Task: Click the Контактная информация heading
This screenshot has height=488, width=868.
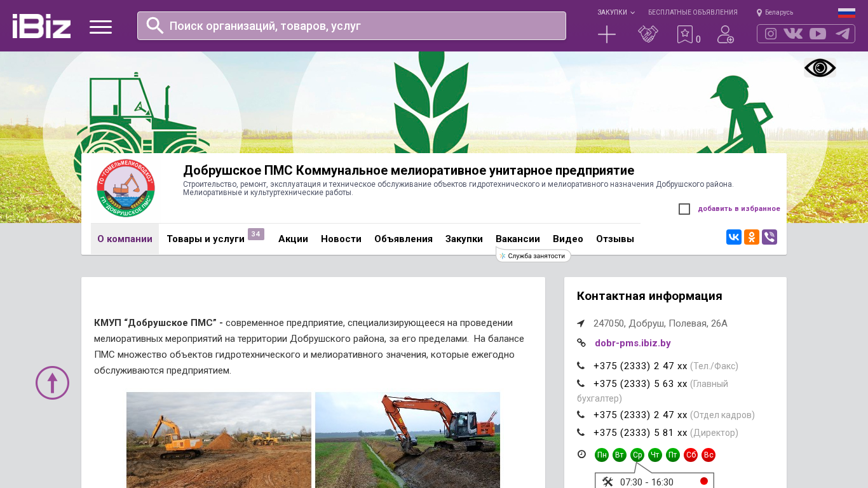Action: (x=649, y=296)
